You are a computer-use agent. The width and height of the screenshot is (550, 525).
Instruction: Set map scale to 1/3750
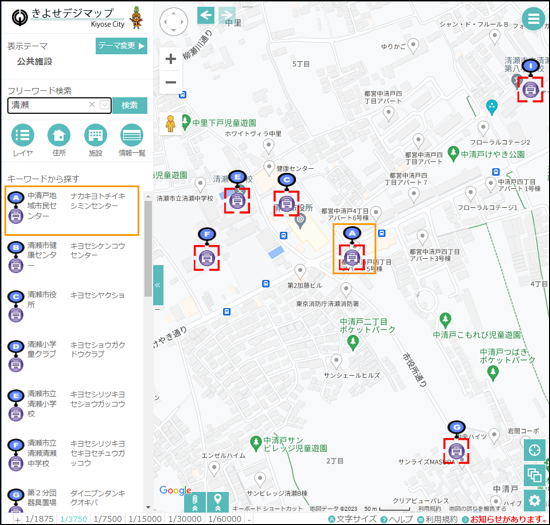(x=73, y=519)
